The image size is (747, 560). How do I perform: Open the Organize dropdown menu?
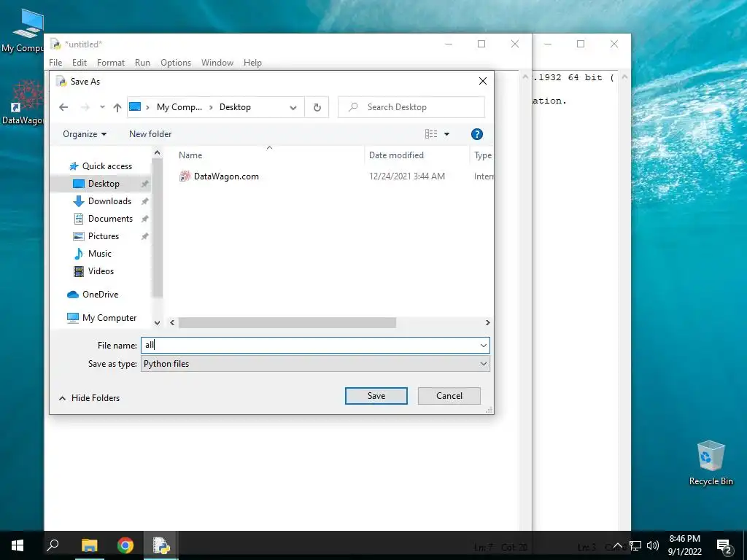(x=85, y=134)
